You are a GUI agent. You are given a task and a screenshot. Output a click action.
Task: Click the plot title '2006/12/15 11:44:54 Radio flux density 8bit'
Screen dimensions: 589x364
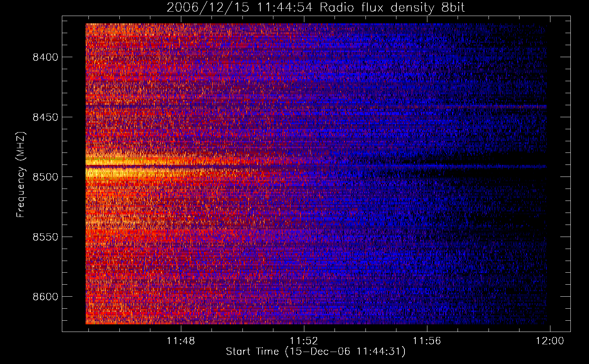coord(316,7)
